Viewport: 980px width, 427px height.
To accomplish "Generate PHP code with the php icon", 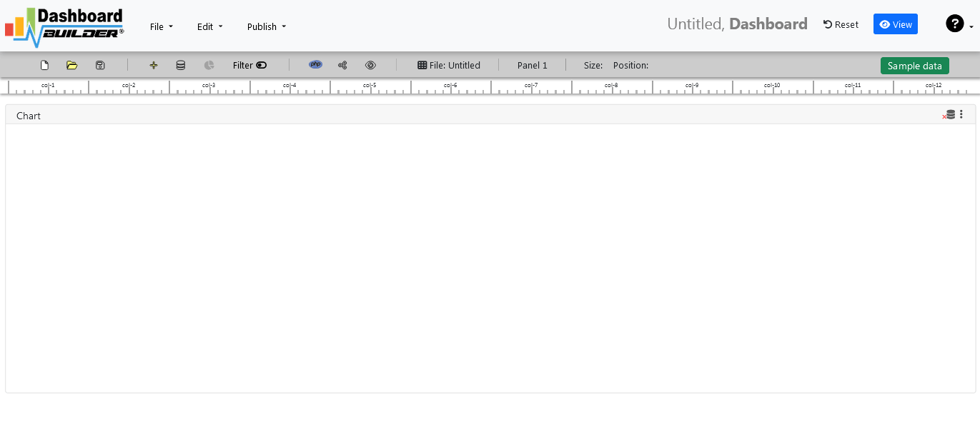I will point(315,64).
